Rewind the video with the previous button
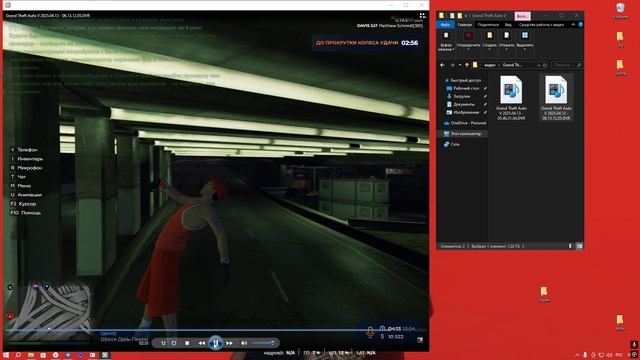Image resolution: width=640 pixels, height=360 pixels. [202, 343]
